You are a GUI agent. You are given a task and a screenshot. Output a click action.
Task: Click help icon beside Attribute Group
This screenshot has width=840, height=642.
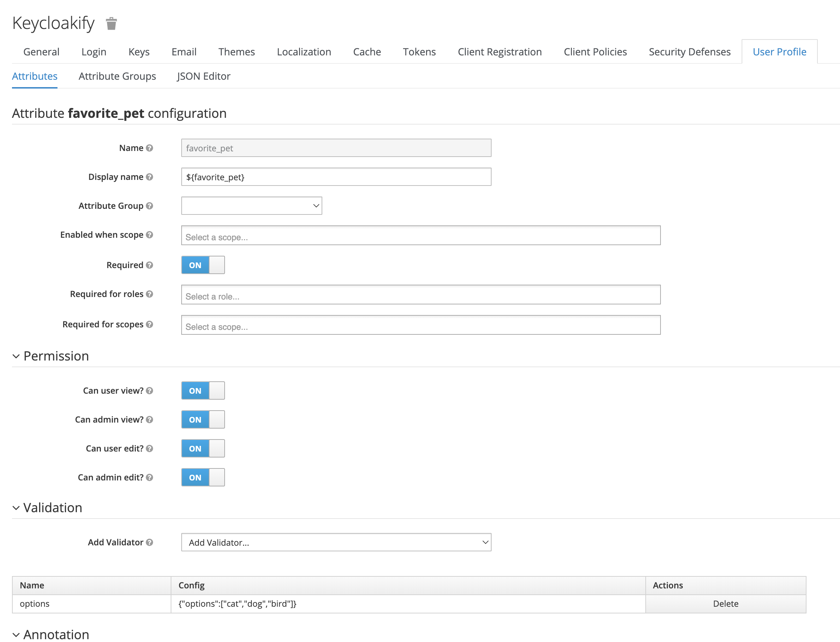point(150,206)
